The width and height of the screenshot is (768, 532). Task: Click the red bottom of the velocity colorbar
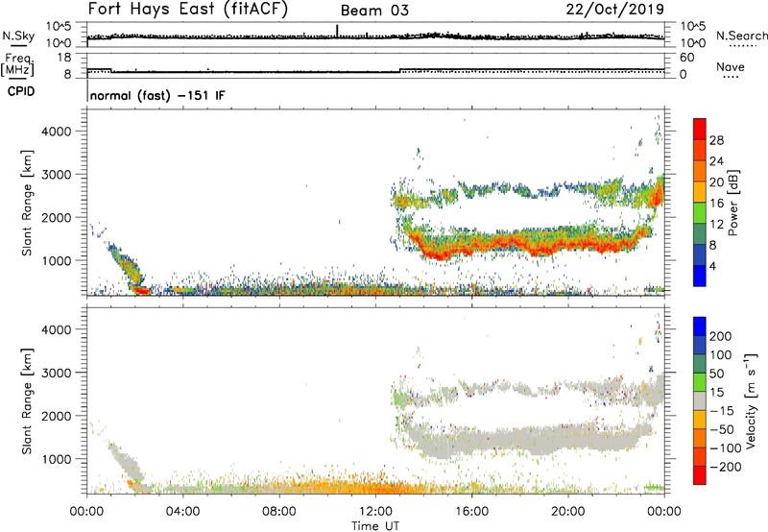click(x=700, y=475)
